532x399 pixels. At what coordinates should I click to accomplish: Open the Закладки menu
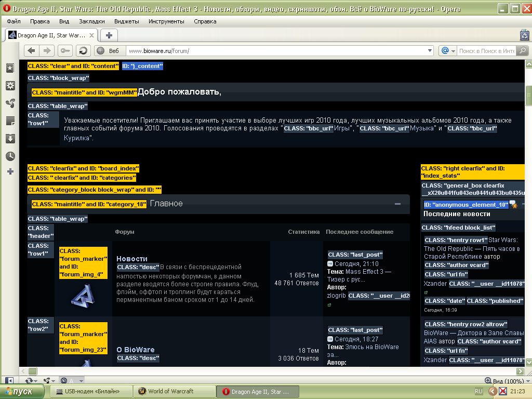[92, 21]
